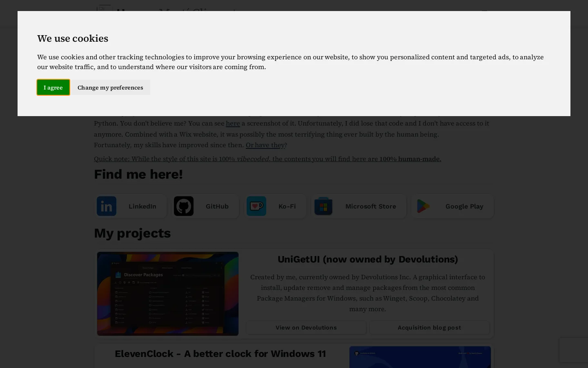588x368 pixels.
Task: Follow the 'here' screenshot link
Action: pos(233,123)
